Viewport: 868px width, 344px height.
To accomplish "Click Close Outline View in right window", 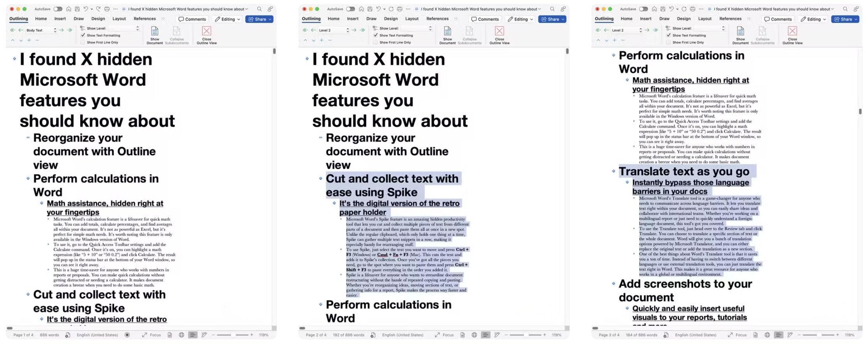I will pyautogui.click(x=792, y=35).
